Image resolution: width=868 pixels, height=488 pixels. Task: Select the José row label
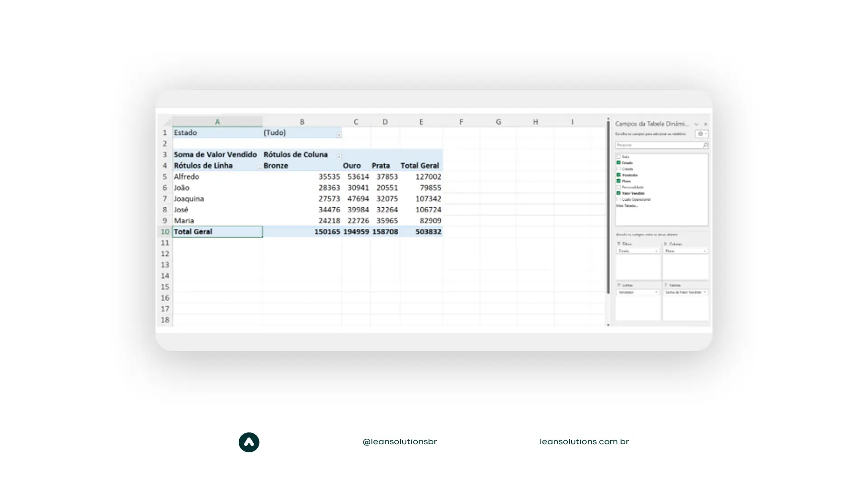pyautogui.click(x=181, y=210)
